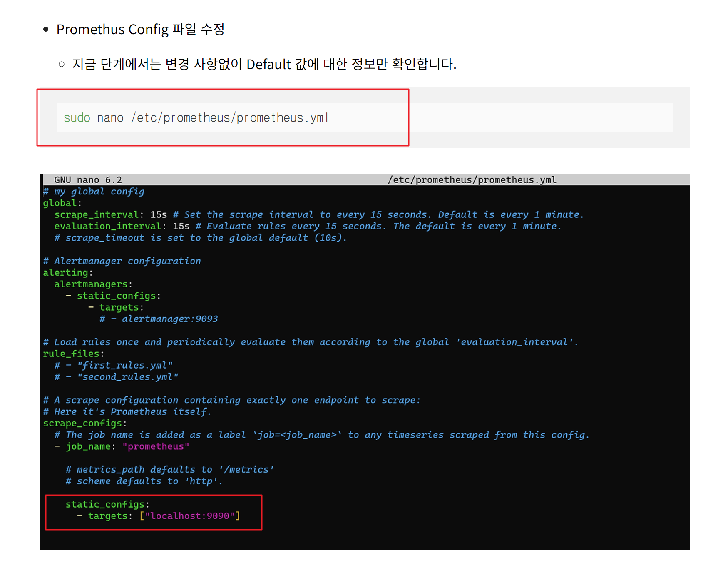Click the 'Promethus Config 파일 수정' bullet heading

[140, 30]
